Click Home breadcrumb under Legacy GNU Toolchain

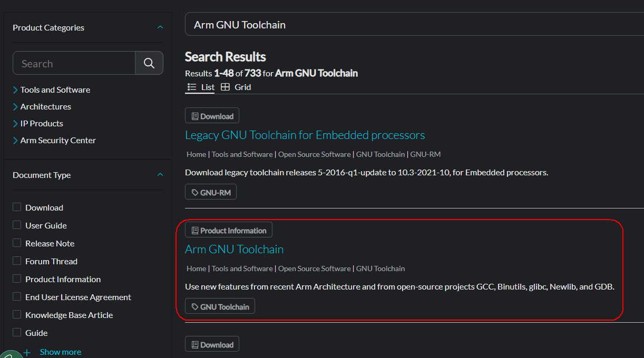pyautogui.click(x=196, y=154)
